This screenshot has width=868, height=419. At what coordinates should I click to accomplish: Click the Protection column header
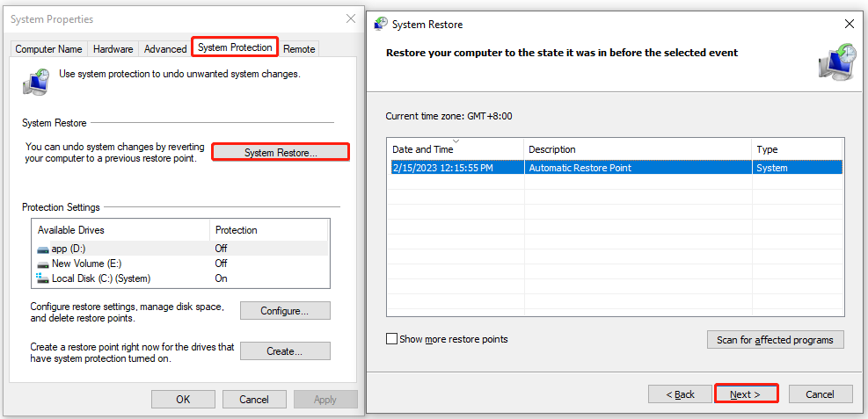tap(268, 230)
